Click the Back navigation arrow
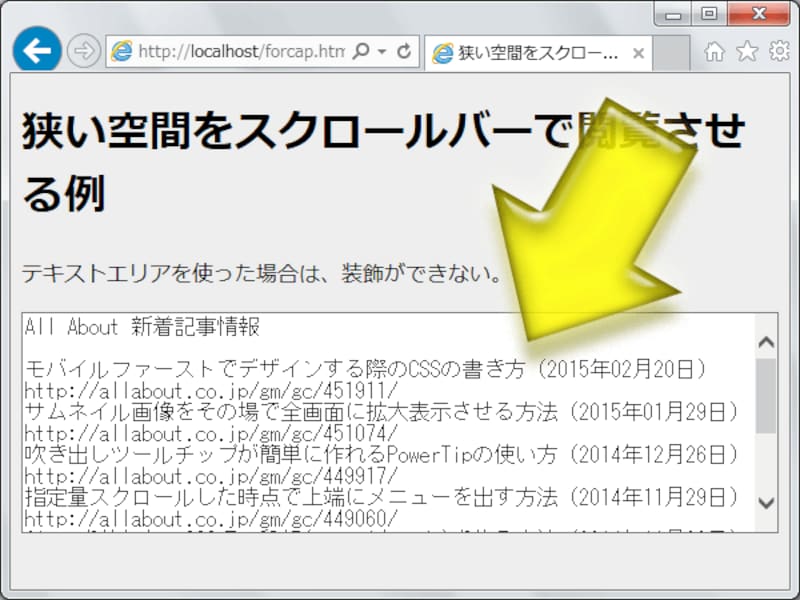Image resolution: width=800 pixels, height=600 pixels. point(37,50)
